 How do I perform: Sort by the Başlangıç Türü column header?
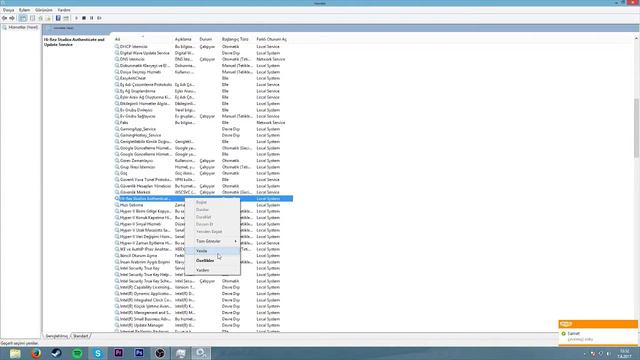click(237, 39)
